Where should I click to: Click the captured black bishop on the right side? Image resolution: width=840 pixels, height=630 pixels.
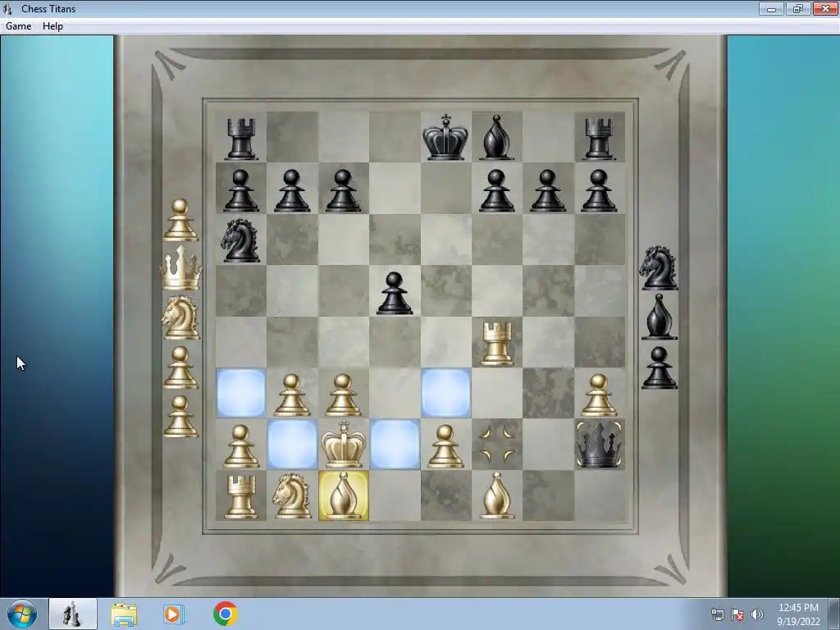pyautogui.click(x=659, y=316)
